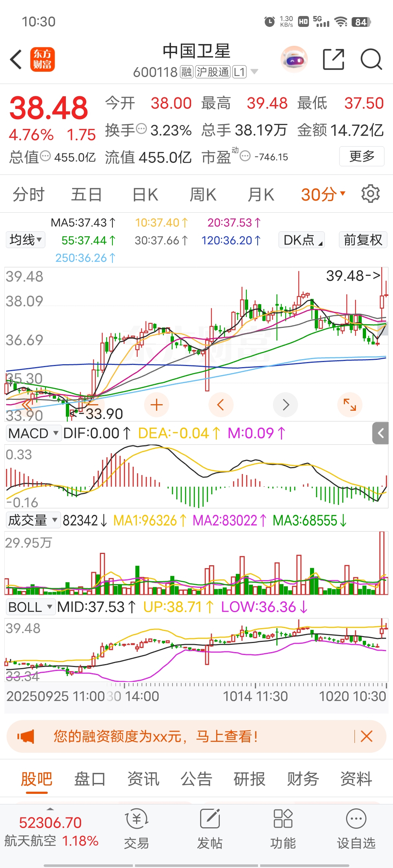
Task: Open the 交易 trade icon
Action: pyautogui.click(x=136, y=829)
